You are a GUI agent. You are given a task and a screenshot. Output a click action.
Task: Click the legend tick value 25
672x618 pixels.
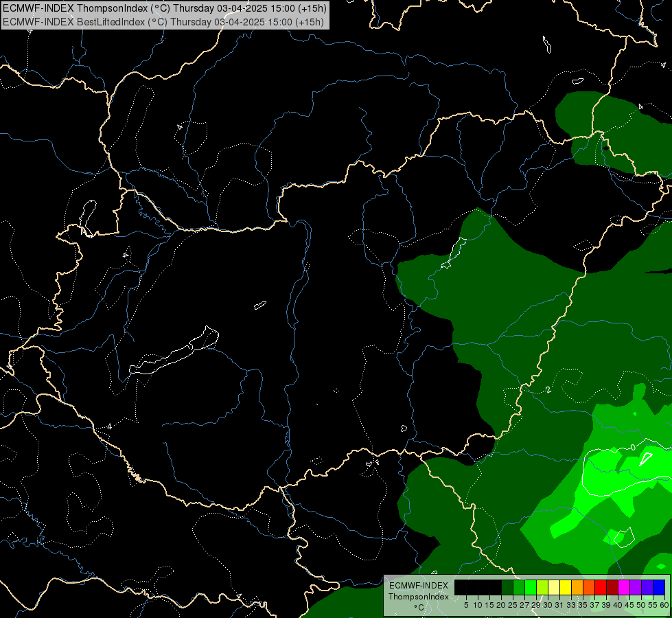coord(513,605)
